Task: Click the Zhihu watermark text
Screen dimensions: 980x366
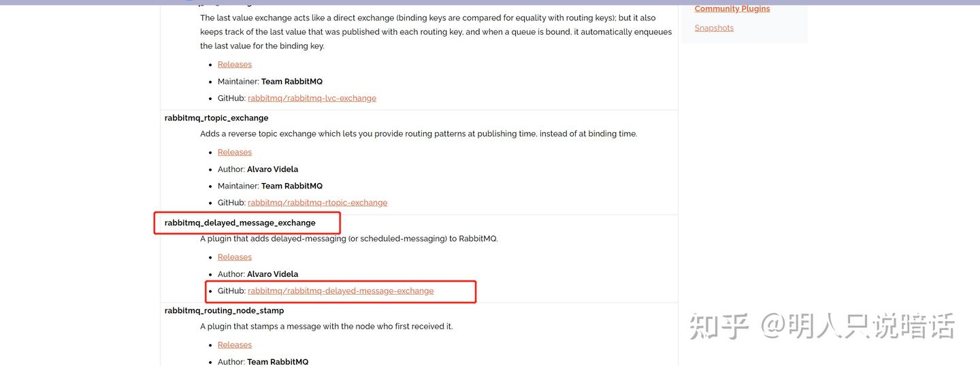Action: click(821, 327)
